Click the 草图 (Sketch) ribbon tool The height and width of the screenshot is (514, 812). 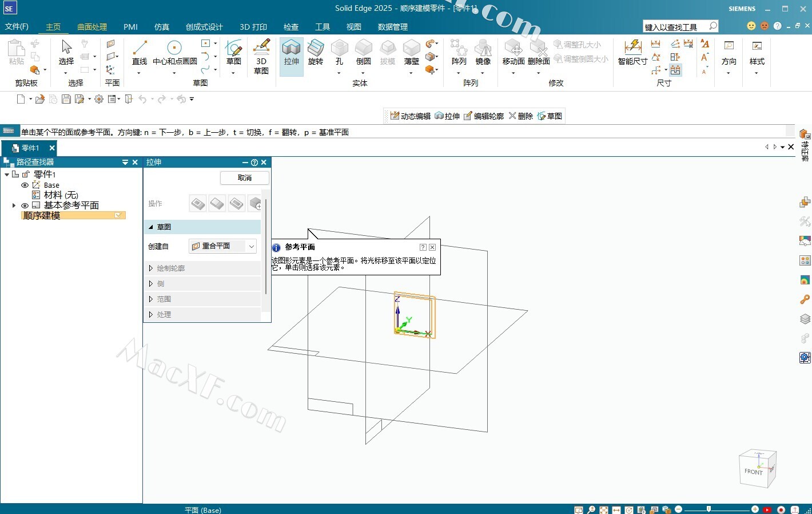click(x=233, y=53)
